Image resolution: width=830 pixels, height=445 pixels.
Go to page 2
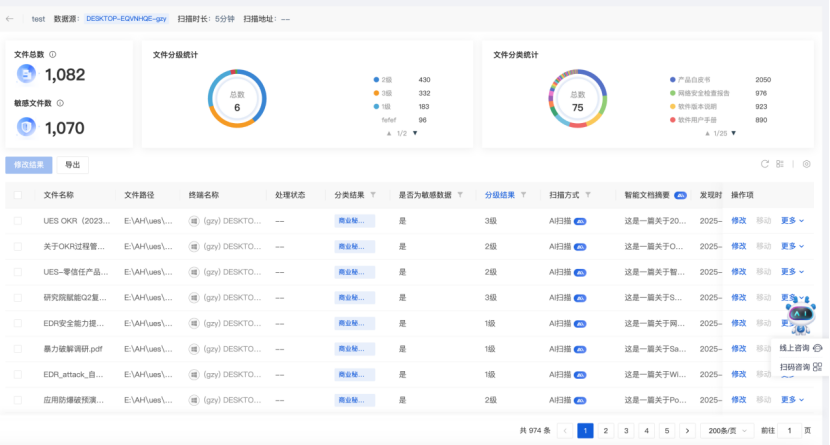click(606, 431)
